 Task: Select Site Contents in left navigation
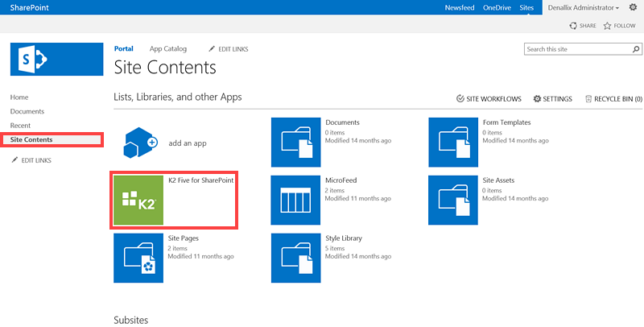point(31,140)
